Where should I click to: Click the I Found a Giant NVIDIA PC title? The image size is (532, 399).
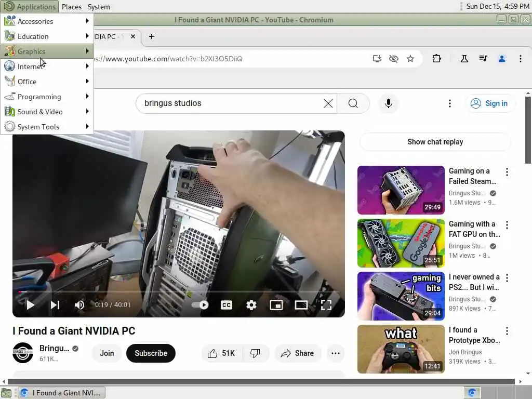point(74,331)
